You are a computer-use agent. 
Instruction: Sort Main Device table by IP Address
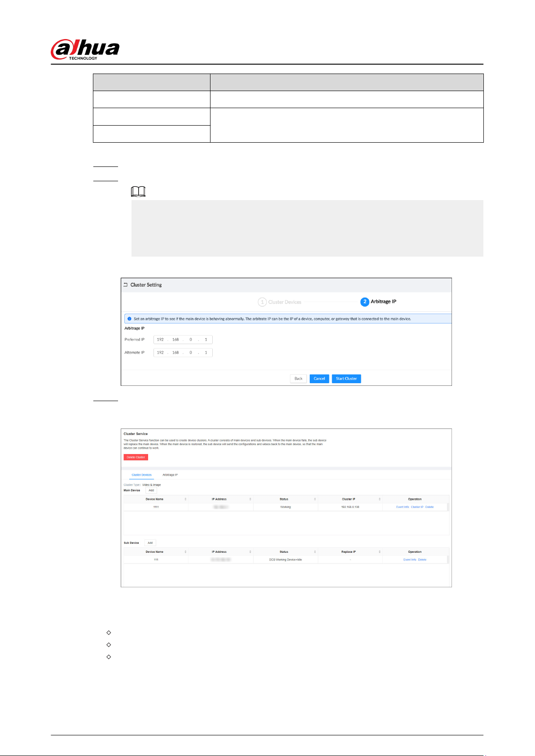pyautogui.click(x=250, y=499)
